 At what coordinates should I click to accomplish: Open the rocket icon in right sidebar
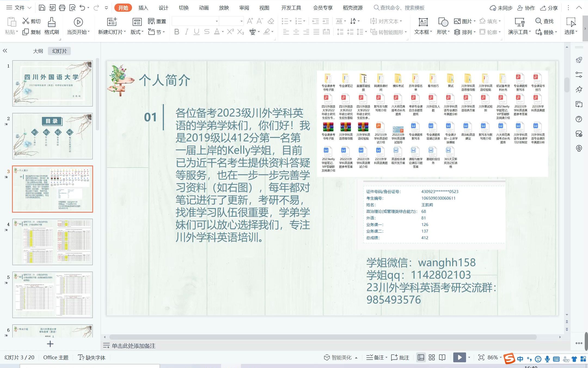click(579, 60)
